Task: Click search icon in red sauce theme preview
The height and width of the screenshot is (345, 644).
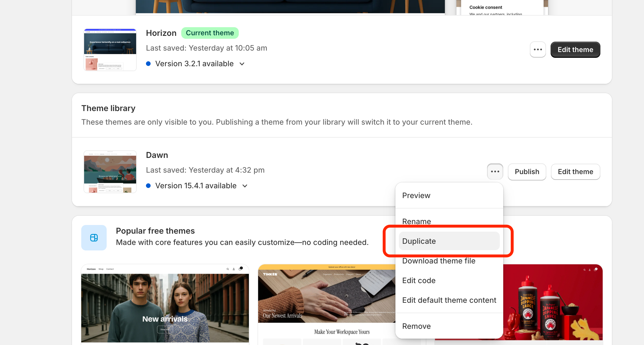Action: (x=584, y=270)
